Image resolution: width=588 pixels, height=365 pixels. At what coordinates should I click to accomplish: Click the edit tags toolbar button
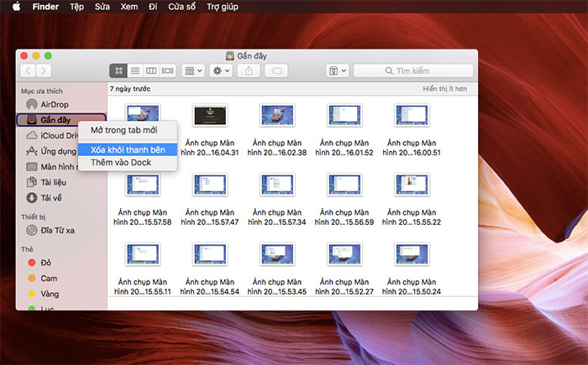[276, 70]
